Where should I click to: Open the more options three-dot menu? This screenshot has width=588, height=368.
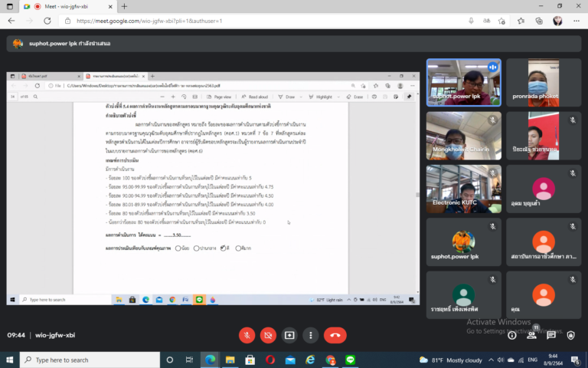point(310,335)
